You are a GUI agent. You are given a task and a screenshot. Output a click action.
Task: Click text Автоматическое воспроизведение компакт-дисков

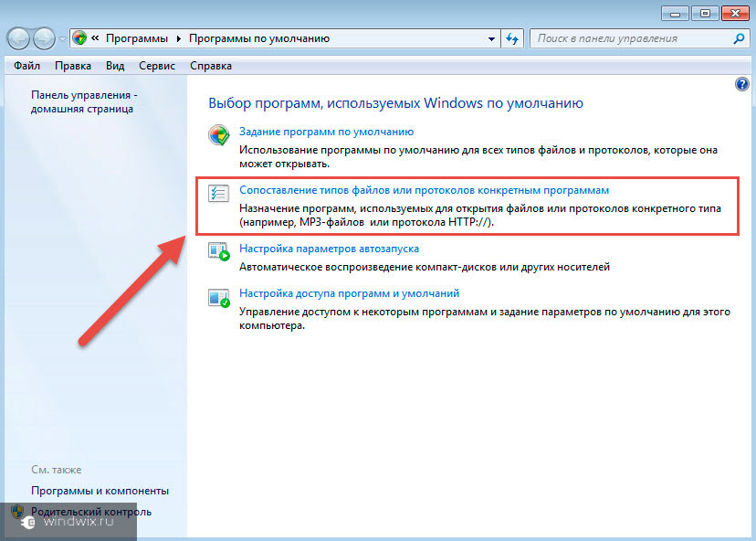425,267
